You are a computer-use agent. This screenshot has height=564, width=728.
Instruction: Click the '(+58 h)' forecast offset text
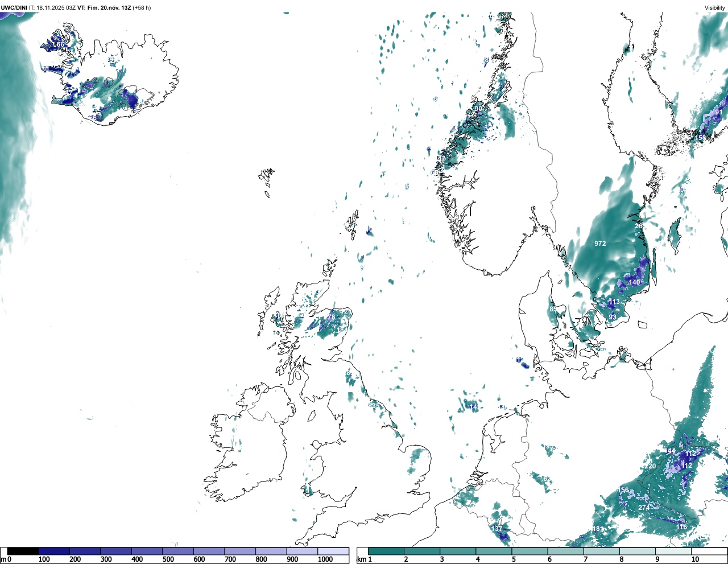142,8
